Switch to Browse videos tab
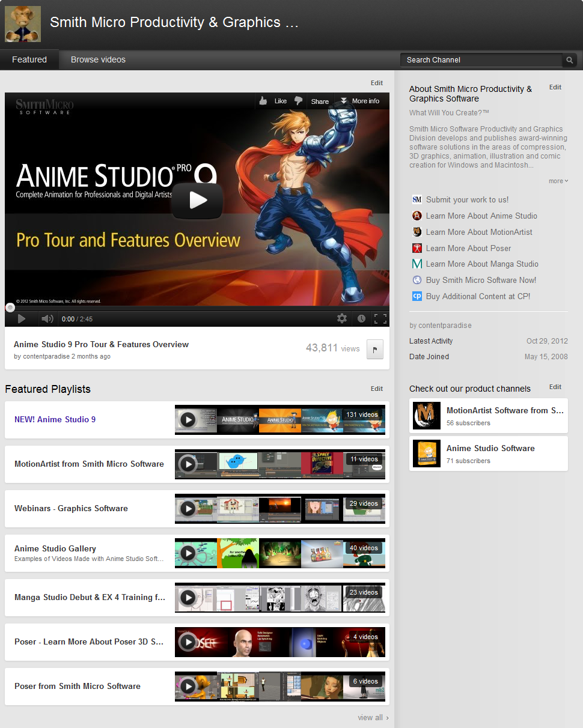 tap(98, 59)
